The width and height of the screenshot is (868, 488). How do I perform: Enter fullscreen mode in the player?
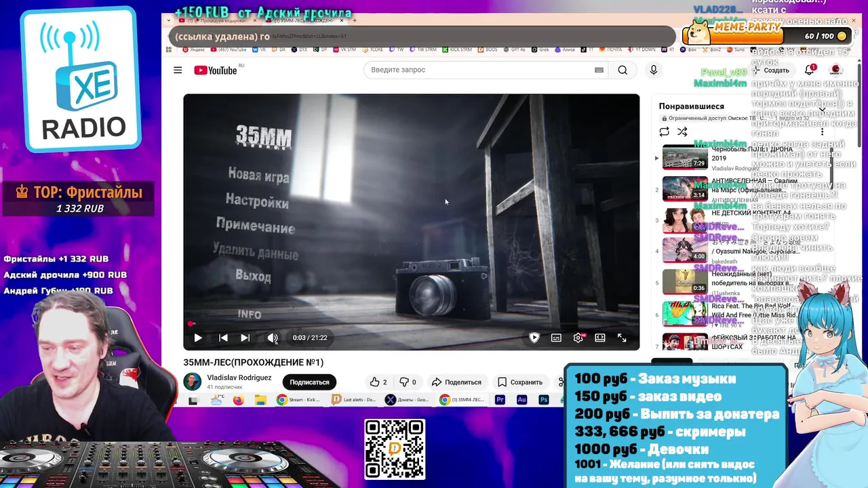[622, 338]
